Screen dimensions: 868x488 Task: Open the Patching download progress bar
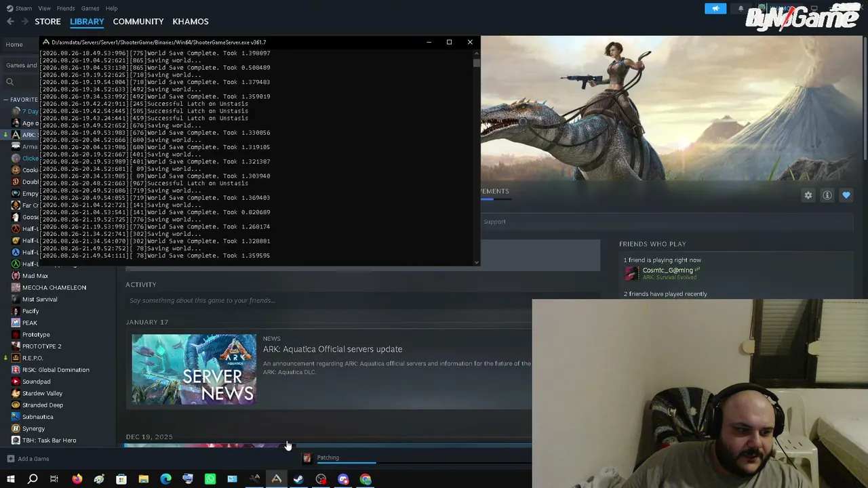(x=347, y=463)
